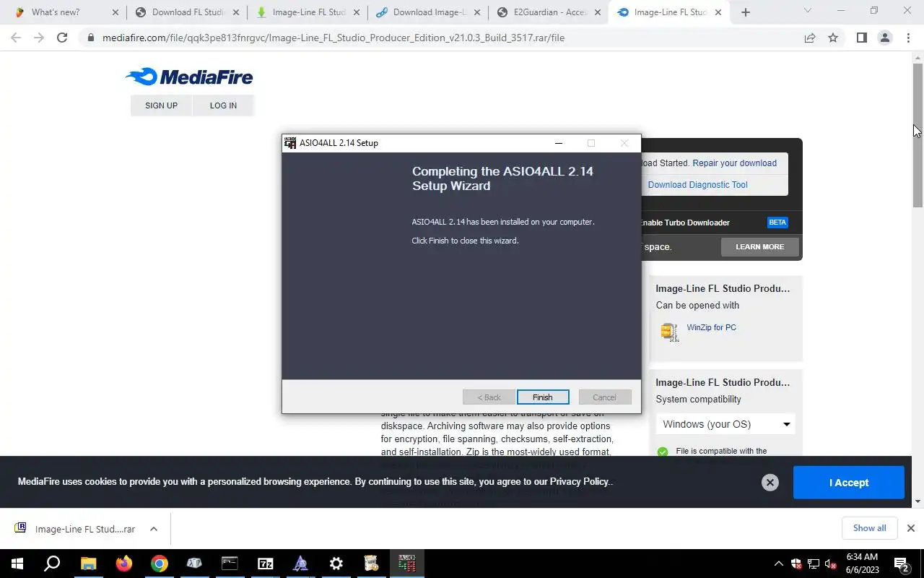Open the Windows Start menu
The height and width of the screenshot is (578, 924).
click(17, 564)
